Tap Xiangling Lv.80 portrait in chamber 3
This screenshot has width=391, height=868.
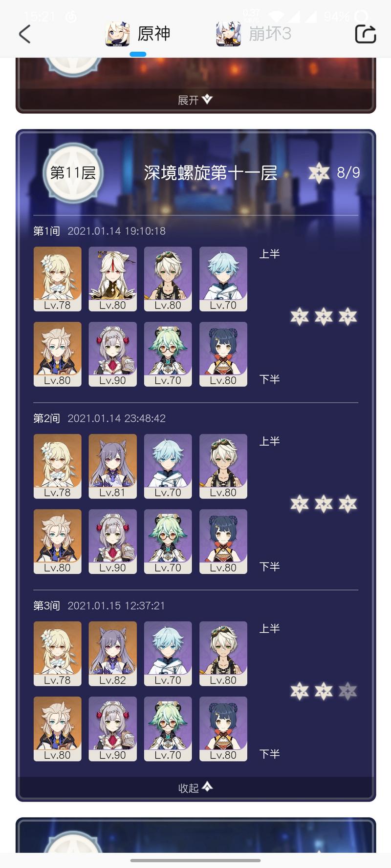[x=223, y=729]
